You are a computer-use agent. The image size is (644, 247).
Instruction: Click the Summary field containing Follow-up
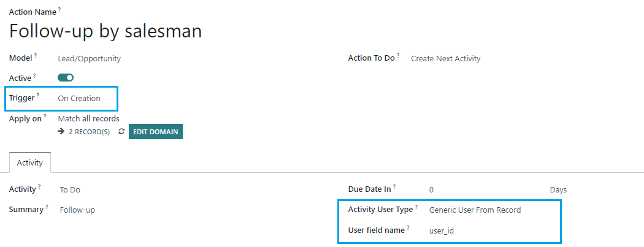pos(77,210)
